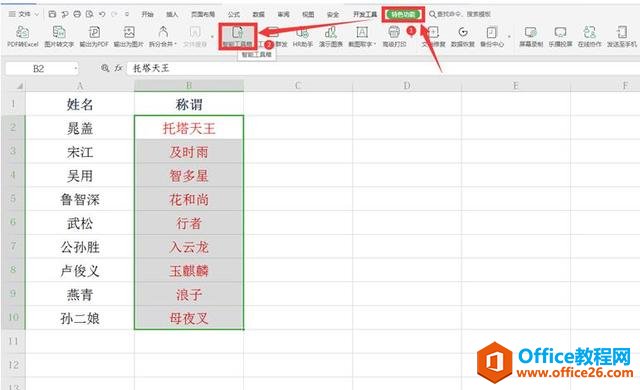Switch to the 开始 home tab
Screen dimensions: 640x390
click(x=147, y=14)
